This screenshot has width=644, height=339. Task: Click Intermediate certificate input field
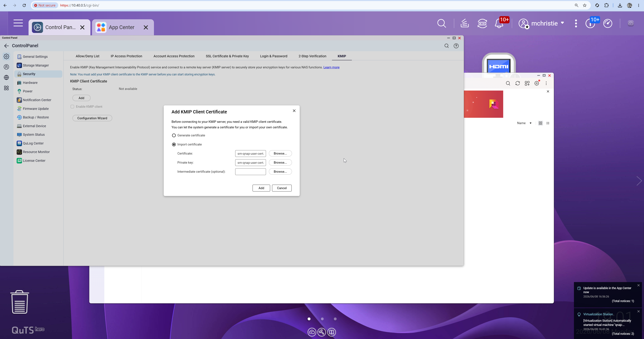tap(251, 172)
